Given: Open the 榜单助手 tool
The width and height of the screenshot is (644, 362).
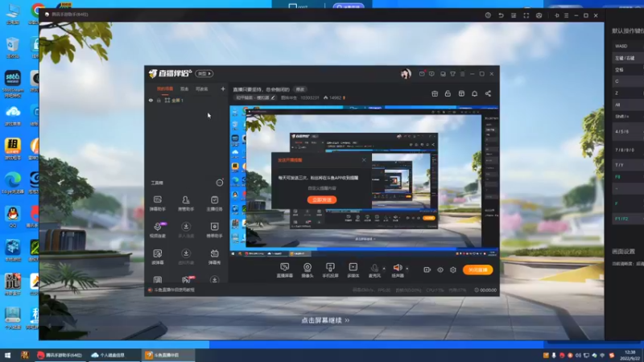Looking at the screenshot, I should 214,230.
